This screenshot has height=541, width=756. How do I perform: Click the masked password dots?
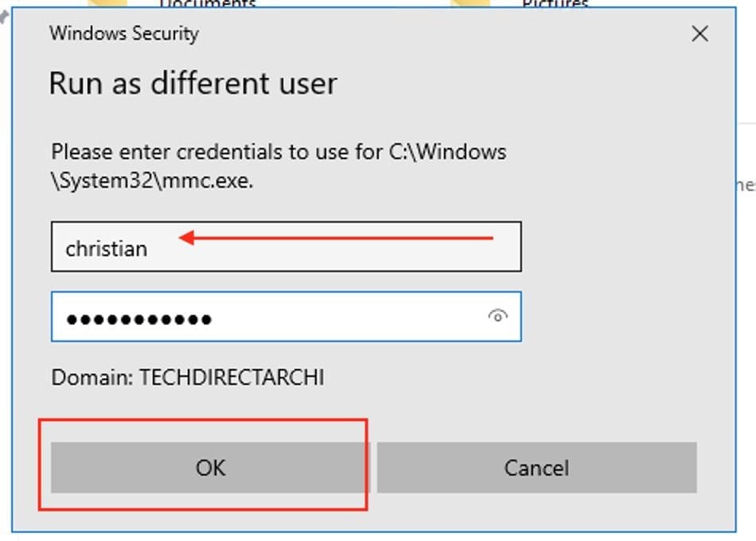tap(138, 320)
